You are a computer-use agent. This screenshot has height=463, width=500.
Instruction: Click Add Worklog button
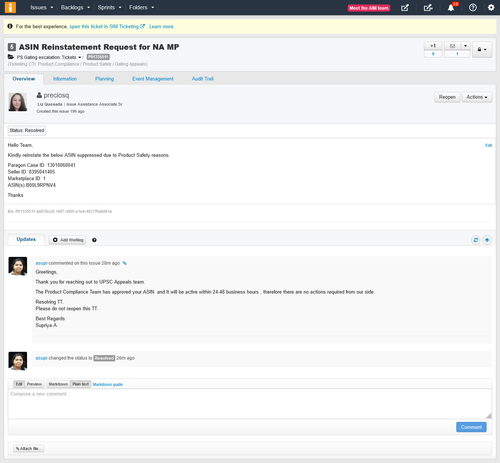point(68,240)
